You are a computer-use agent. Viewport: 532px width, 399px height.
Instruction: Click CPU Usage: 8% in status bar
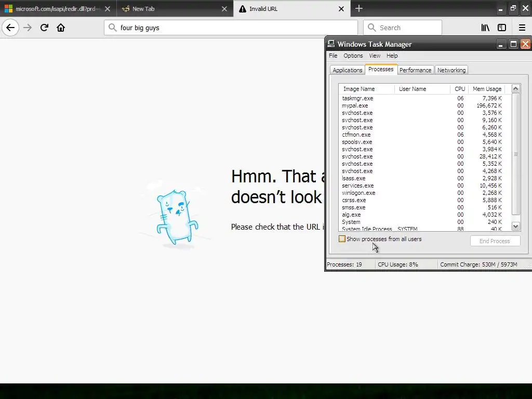point(398,264)
